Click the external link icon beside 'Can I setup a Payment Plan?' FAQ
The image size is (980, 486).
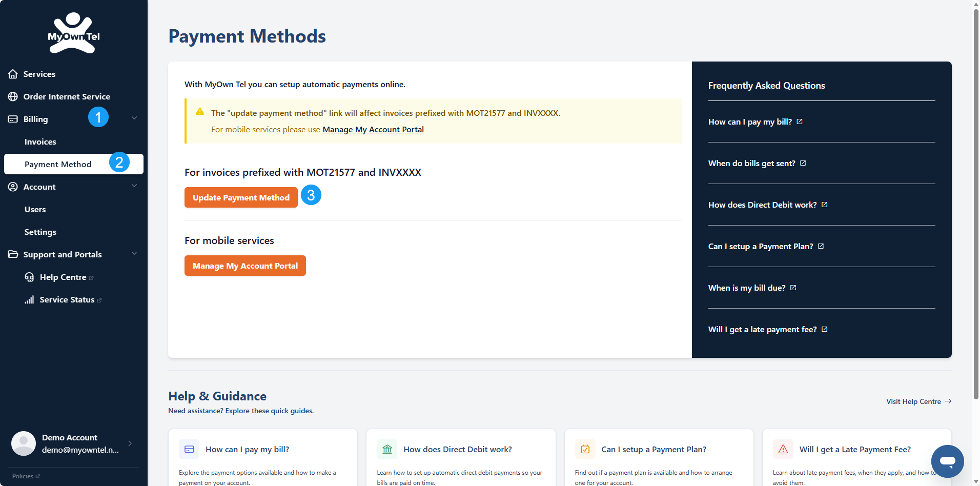pos(821,246)
